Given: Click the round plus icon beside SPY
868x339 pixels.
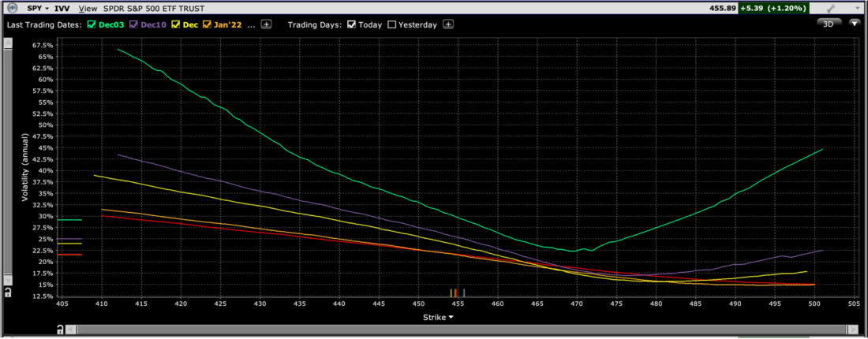Looking at the screenshot, I should point(11,9).
